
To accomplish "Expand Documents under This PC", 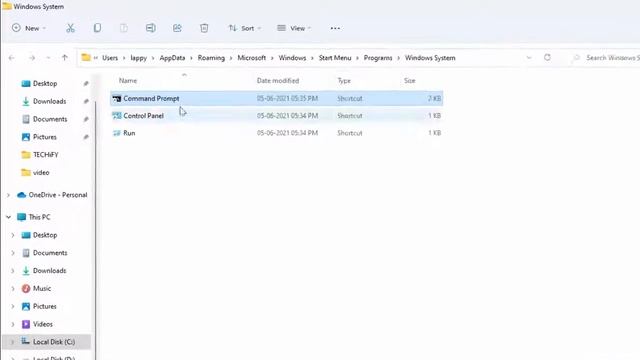I will tap(13, 253).
